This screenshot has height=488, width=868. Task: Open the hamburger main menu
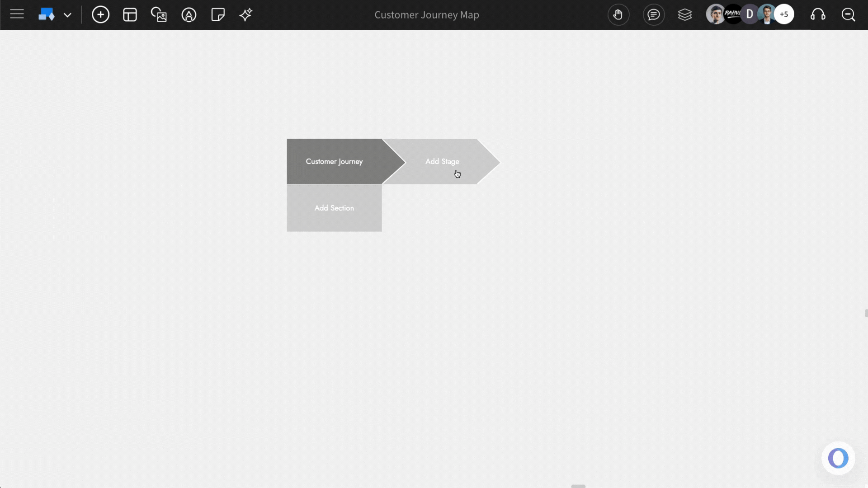click(17, 14)
